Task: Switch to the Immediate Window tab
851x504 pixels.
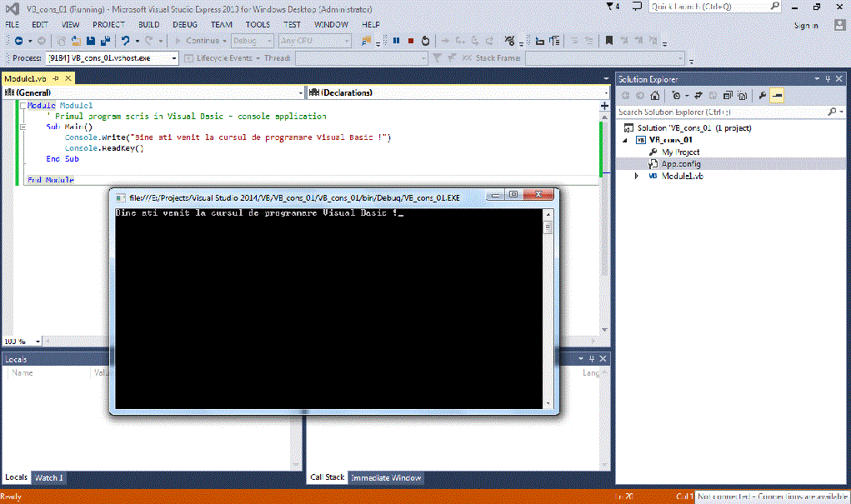Action: (x=386, y=478)
